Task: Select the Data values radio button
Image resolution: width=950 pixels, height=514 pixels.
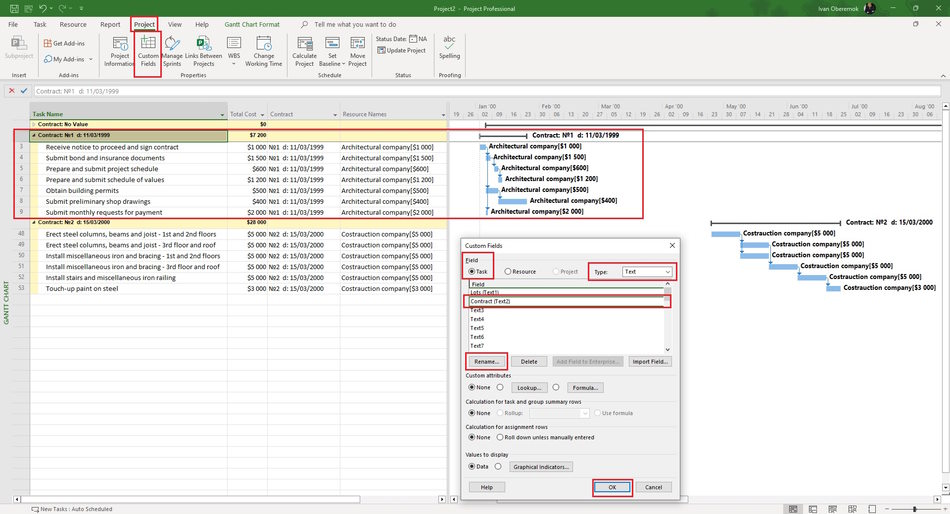Action: tap(471, 467)
